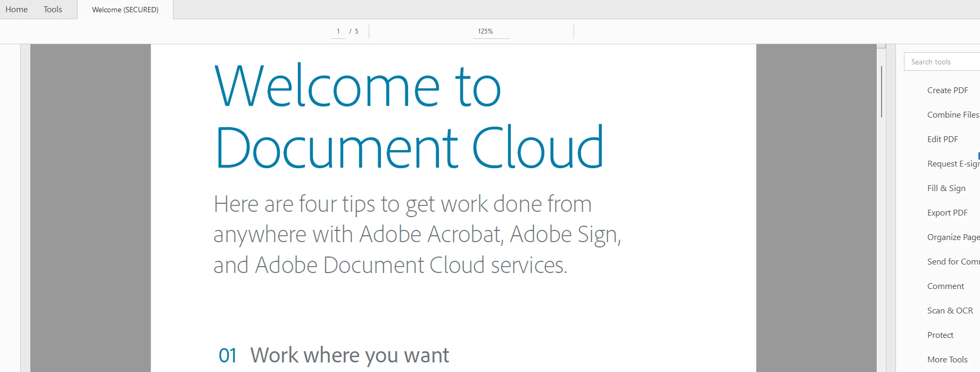Click the "/ 5" total page count
The width and height of the screenshot is (980, 372).
coord(354,31)
